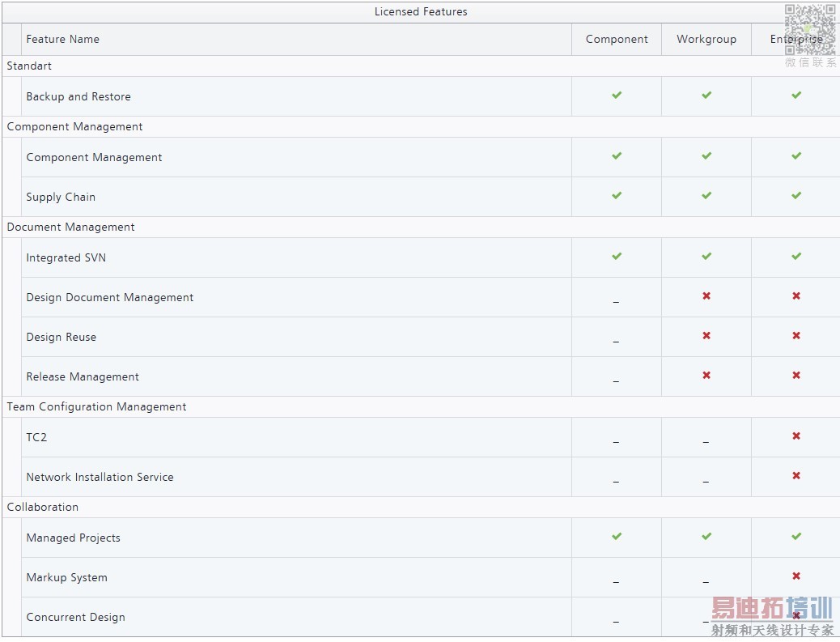Collapse the Team Configuration Management group
This screenshot has height=642, width=840.
(x=96, y=406)
